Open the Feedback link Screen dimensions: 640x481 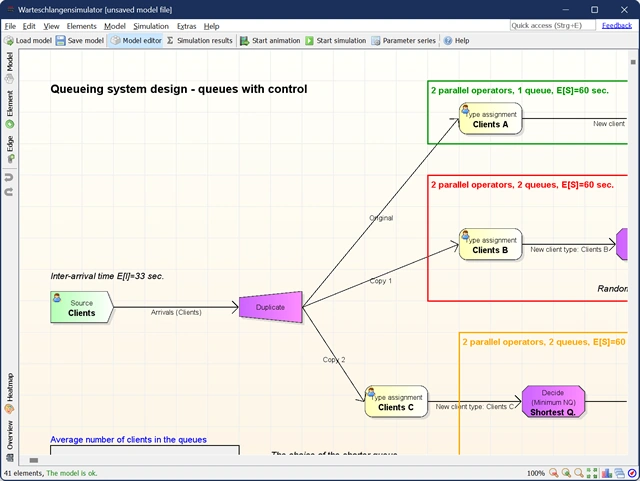[616, 25]
